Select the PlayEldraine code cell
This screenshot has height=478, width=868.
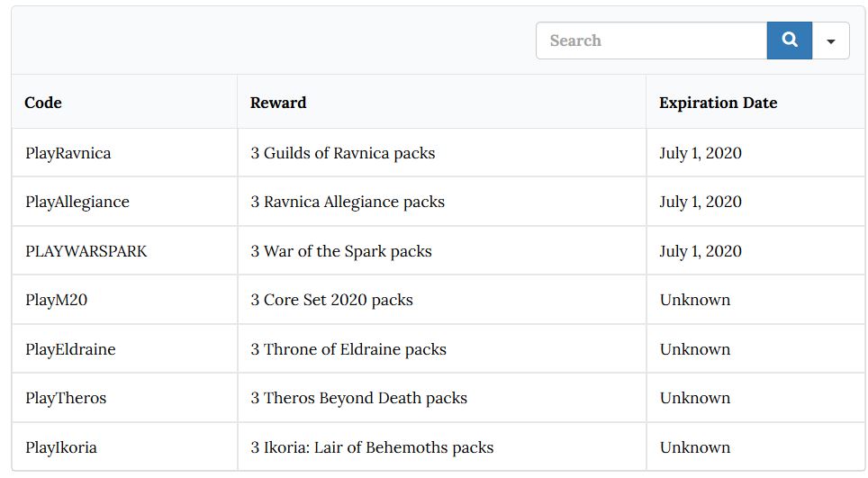point(70,349)
